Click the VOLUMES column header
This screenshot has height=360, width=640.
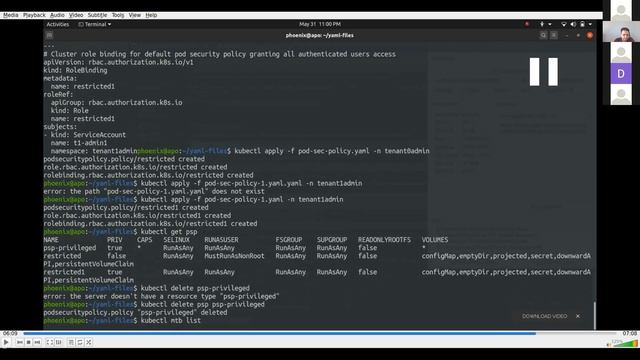(435, 240)
